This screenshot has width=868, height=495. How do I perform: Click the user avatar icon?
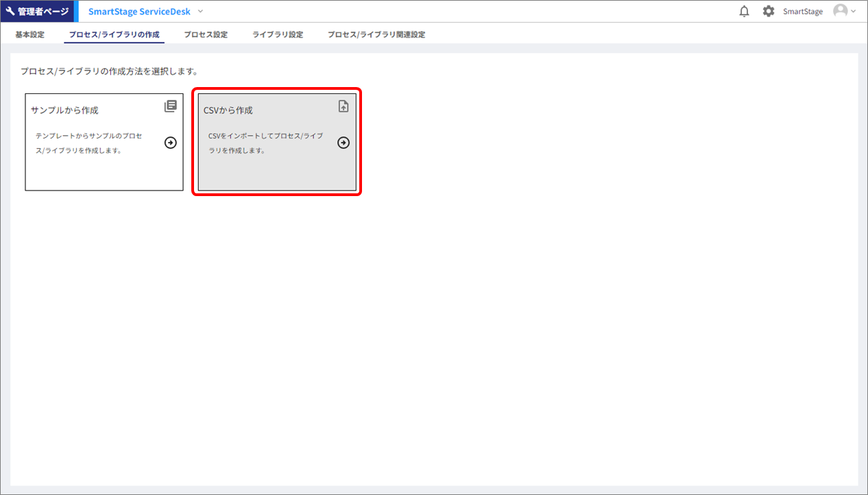(x=840, y=11)
